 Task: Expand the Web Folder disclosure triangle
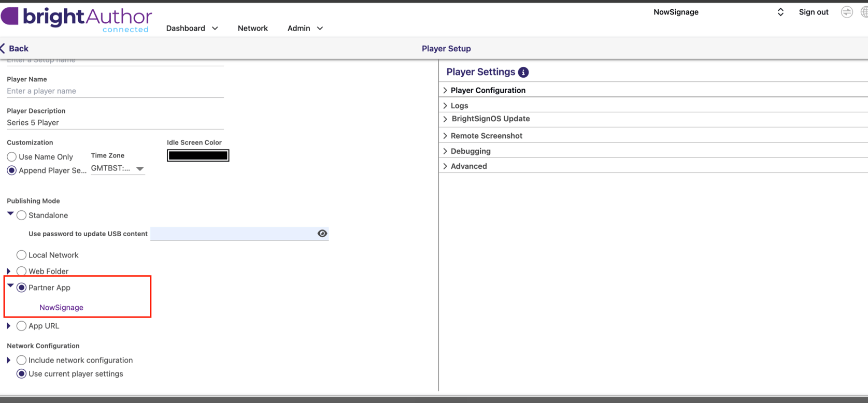coord(9,271)
